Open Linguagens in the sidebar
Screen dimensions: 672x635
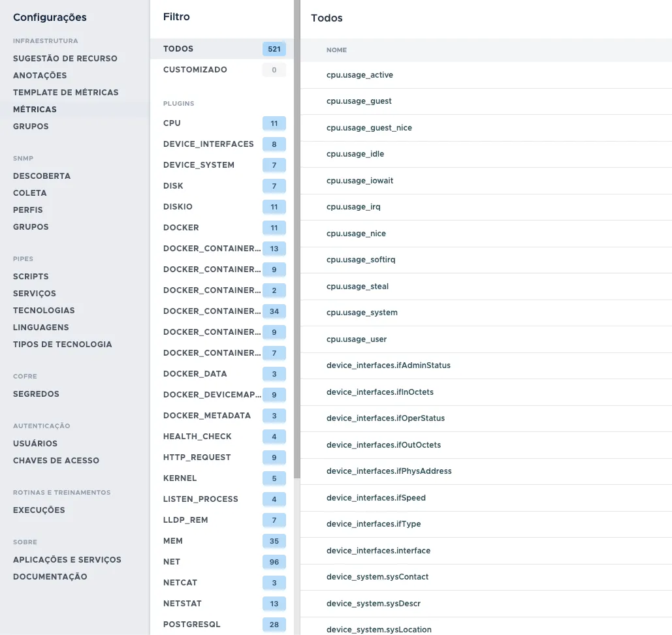tap(40, 328)
